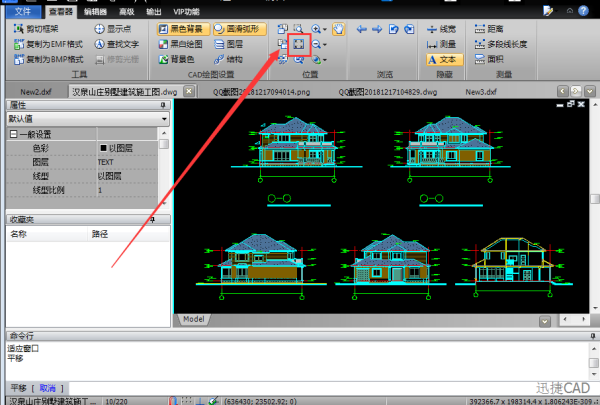Toggle the 黑色背景 black background option
600x405 pixels.
pyautogui.click(x=183, y=29)
